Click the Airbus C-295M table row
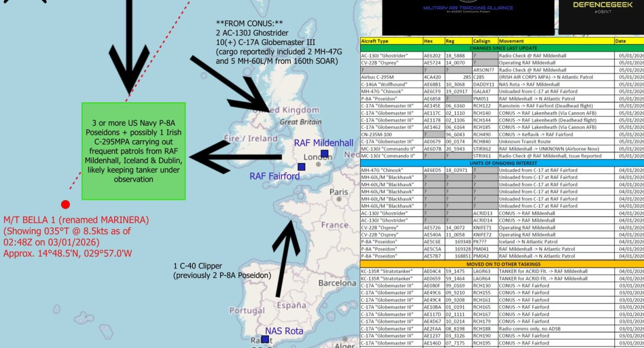 pyautogui.click(x=502, y=77)
